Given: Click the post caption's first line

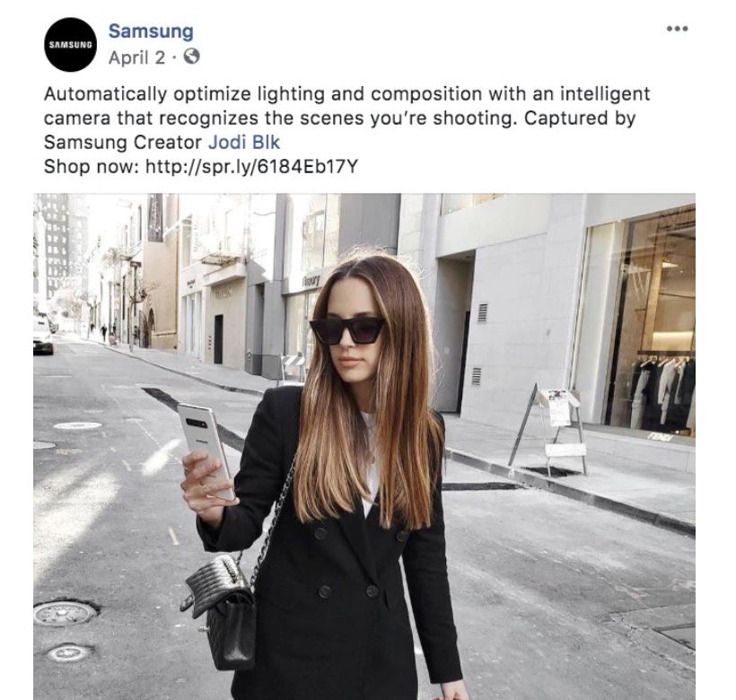Looking at the screenshot, I should pos(346,94).
